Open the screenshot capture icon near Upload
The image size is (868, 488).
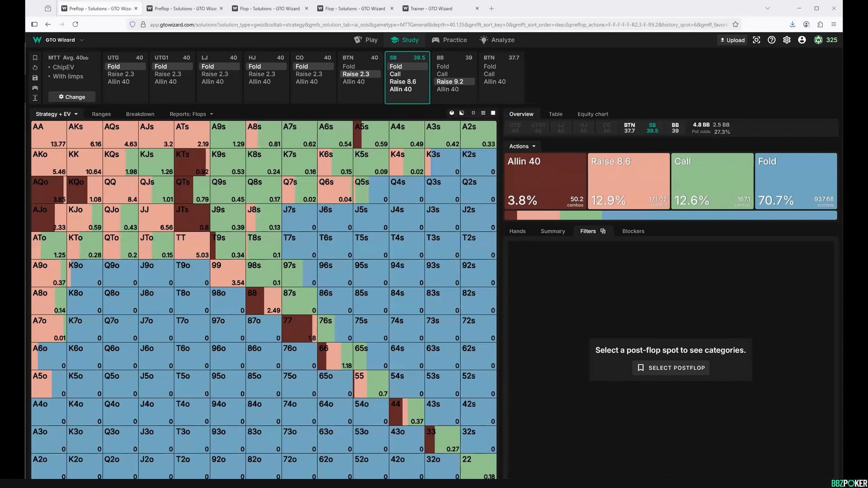756,40
